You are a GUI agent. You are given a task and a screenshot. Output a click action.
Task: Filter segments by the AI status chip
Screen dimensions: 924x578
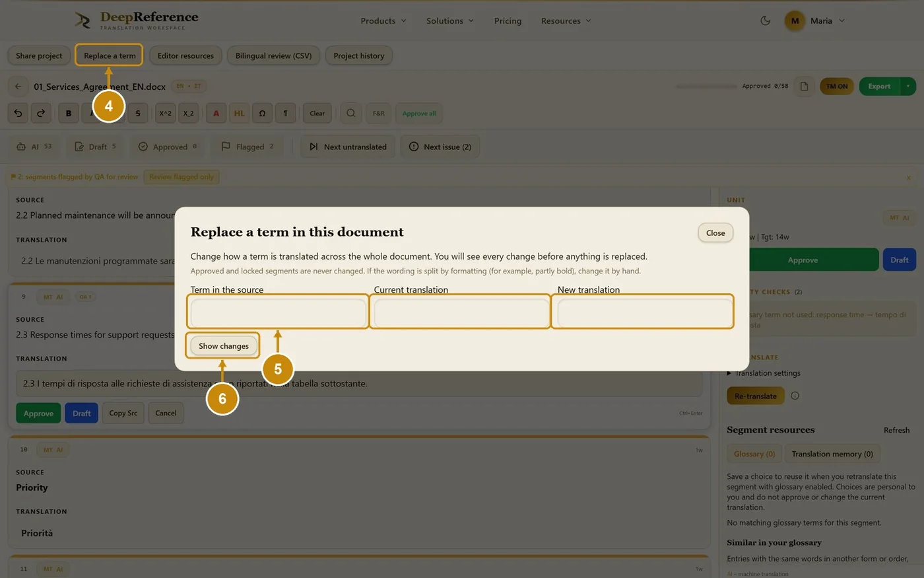34,147
